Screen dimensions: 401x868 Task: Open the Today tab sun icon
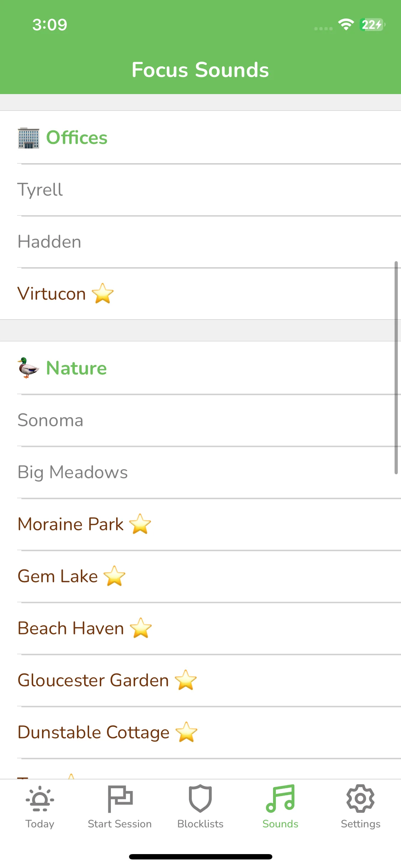[x=40, y=799]
